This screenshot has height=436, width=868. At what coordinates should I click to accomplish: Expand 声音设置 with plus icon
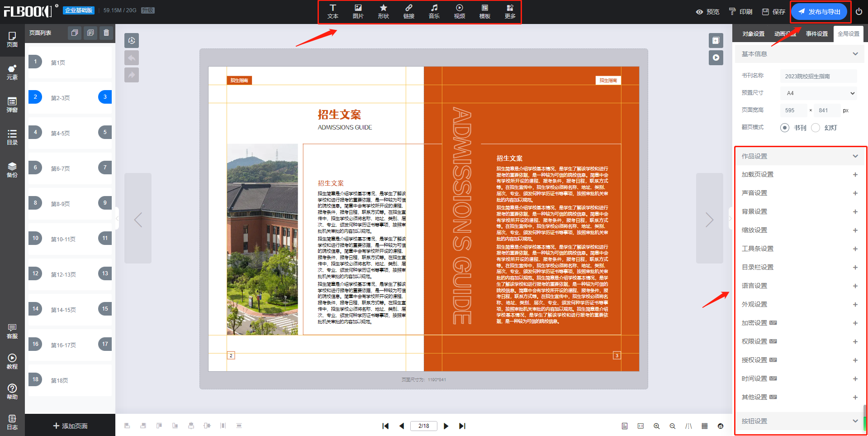coord(855,193)
